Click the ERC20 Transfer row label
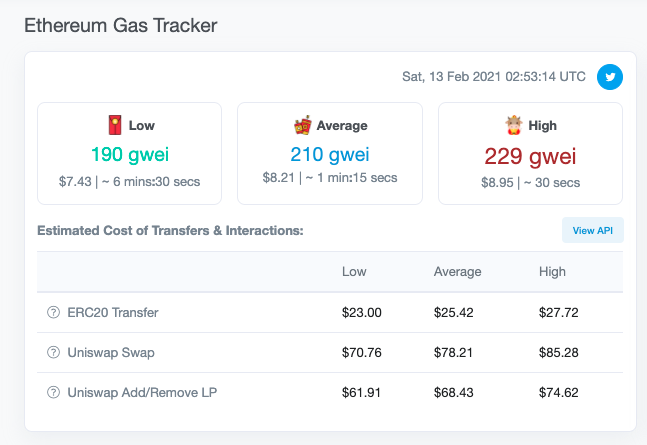Screen dimensions: 647x445 (x=113, y=312)
